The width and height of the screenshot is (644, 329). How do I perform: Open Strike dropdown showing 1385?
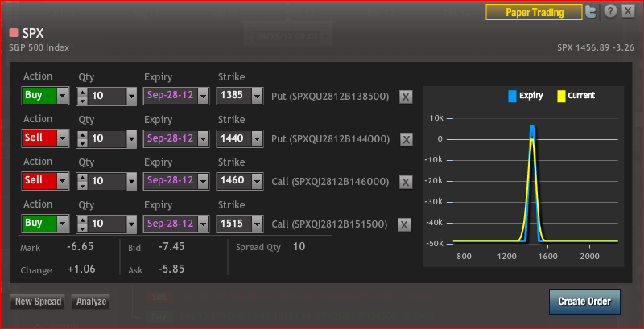click(x=257, y=97)
